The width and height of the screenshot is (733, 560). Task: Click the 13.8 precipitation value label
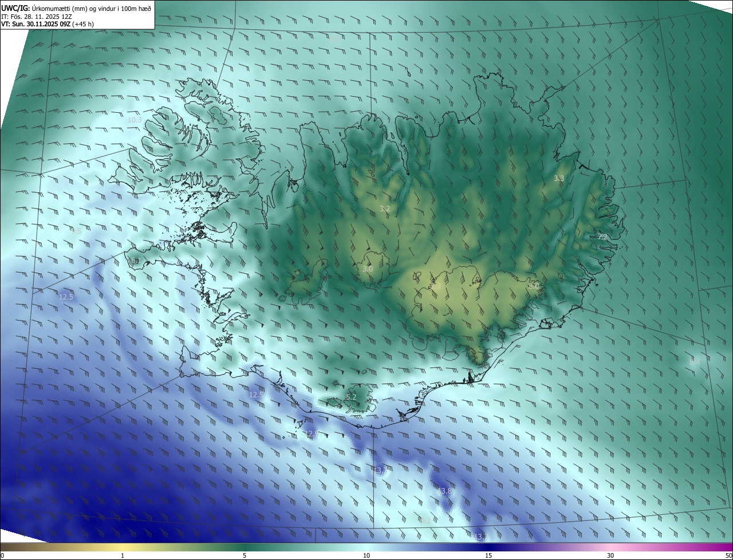[444, 491]
